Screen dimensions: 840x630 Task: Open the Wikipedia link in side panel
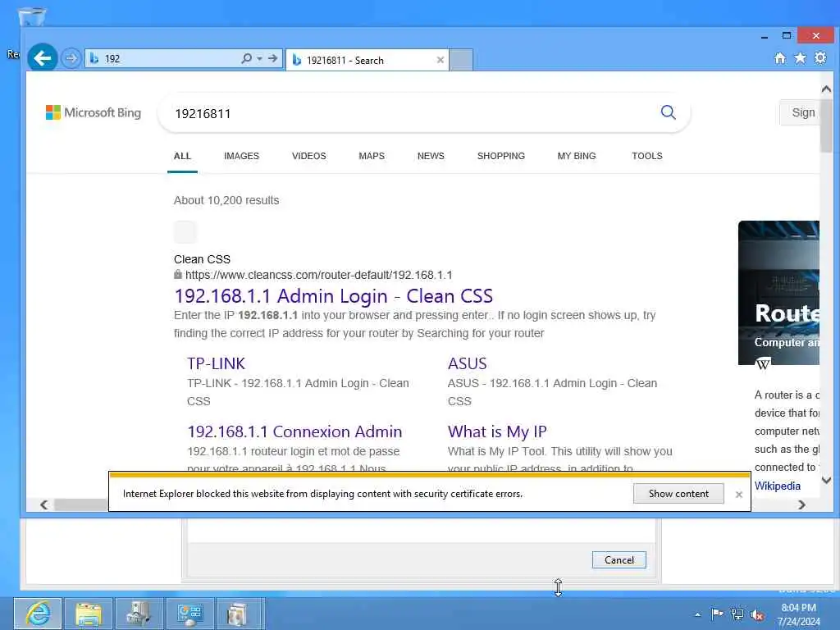[x=778, y=486]
